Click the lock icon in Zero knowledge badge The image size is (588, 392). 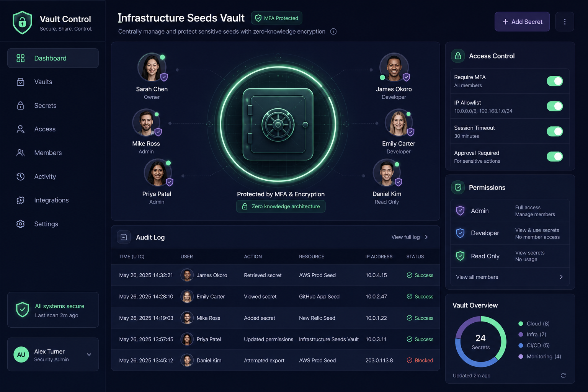[x=245, y=206]
